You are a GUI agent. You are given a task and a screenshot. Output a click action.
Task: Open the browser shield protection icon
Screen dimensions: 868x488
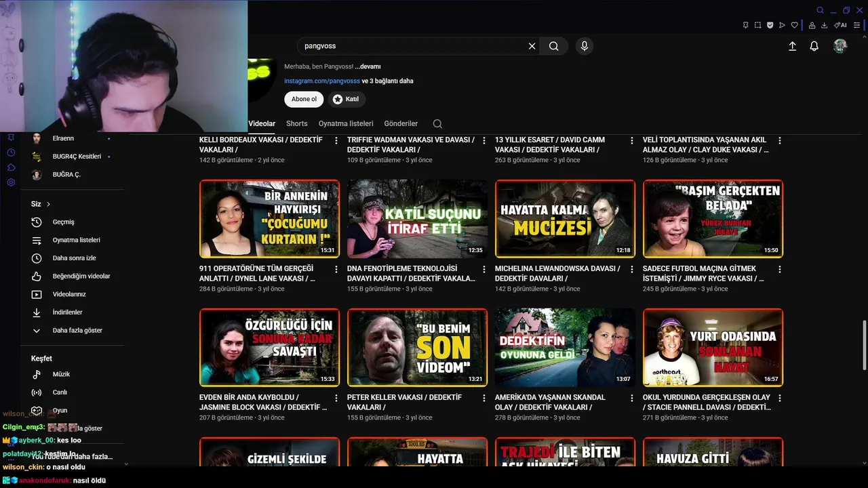point(770,25)
